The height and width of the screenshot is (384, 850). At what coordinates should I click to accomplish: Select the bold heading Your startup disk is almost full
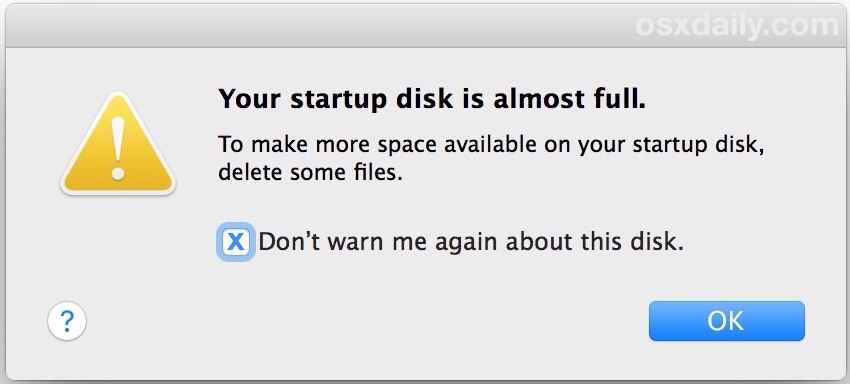432,99
